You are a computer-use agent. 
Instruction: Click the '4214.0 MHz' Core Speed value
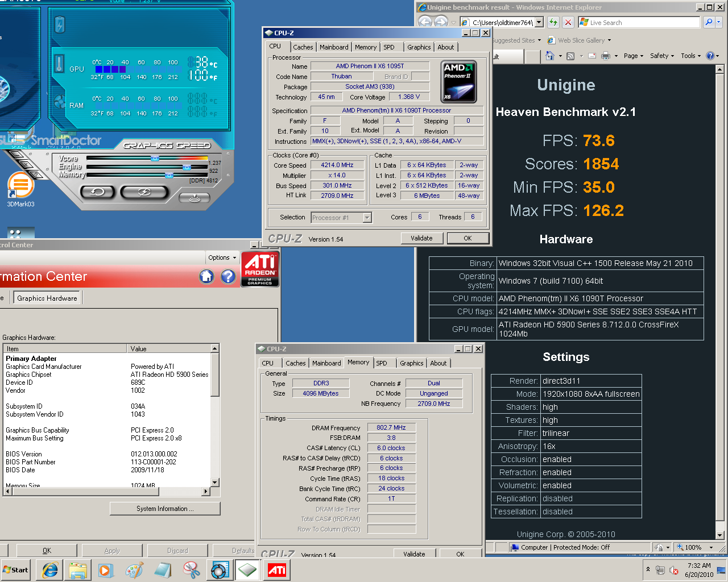coord(337,165)
